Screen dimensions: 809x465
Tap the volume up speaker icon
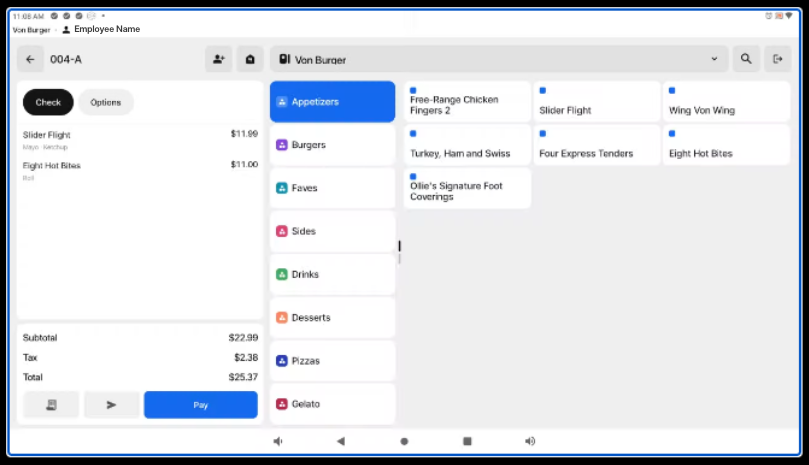point(530,441)
